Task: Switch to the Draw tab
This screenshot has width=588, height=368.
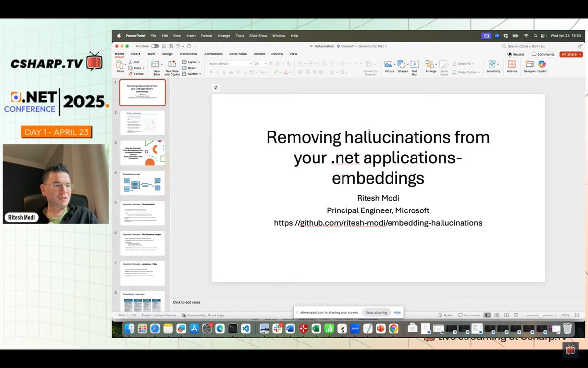Action: (x=151, y=54)
